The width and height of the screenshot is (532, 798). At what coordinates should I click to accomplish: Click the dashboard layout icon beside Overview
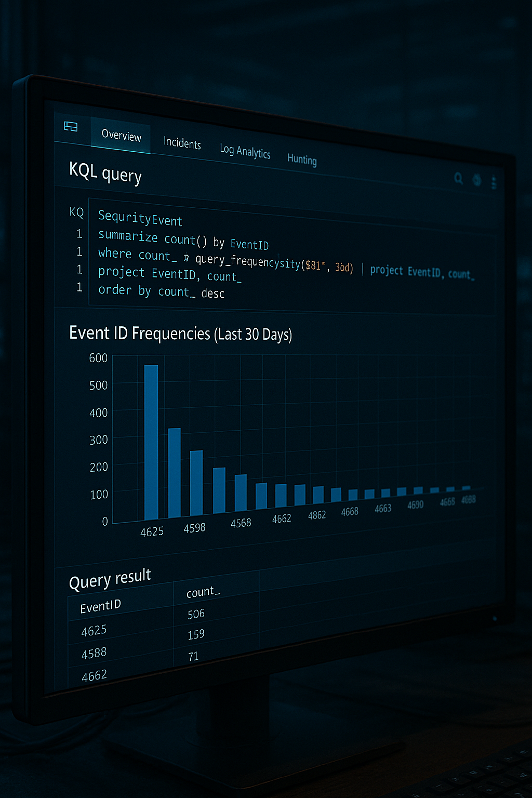pyautogui.click(x=71, y=126)
